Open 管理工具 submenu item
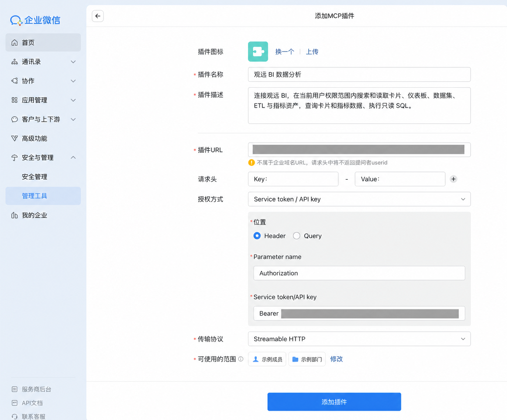This screenshot has width=507, height=420. 43,196
